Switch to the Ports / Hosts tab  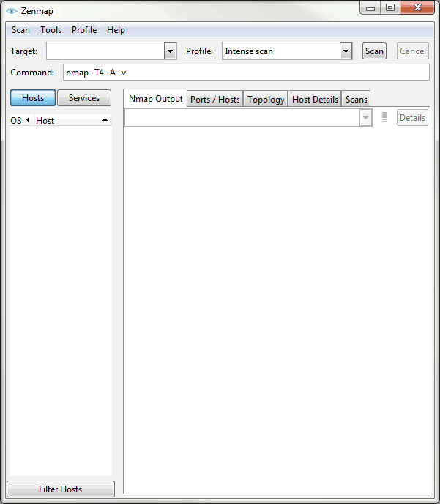coord(215,100)
